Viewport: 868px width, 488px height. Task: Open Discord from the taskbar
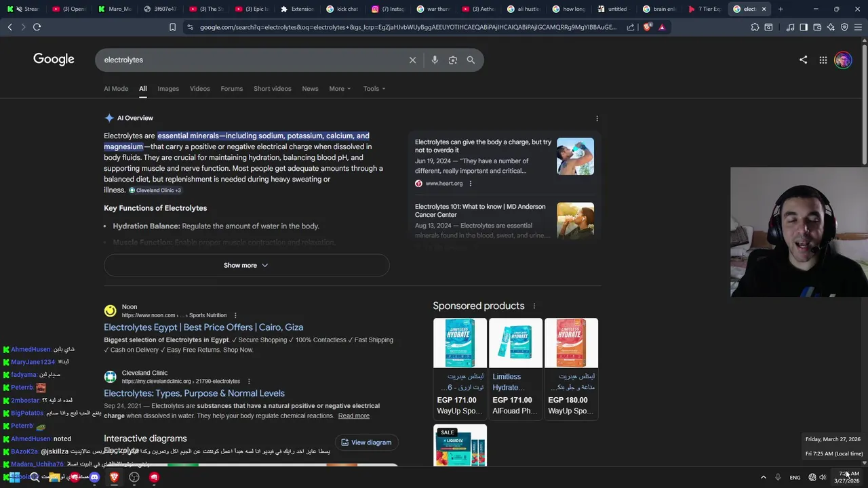click(x=94, y=477)
